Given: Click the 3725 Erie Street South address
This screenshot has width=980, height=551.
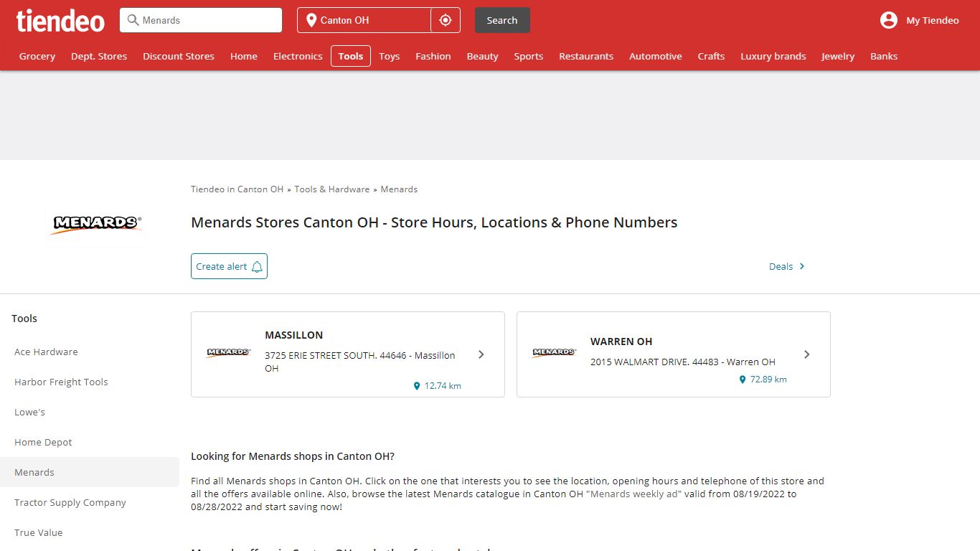Looking at the screenshot, I should [360, 362].
